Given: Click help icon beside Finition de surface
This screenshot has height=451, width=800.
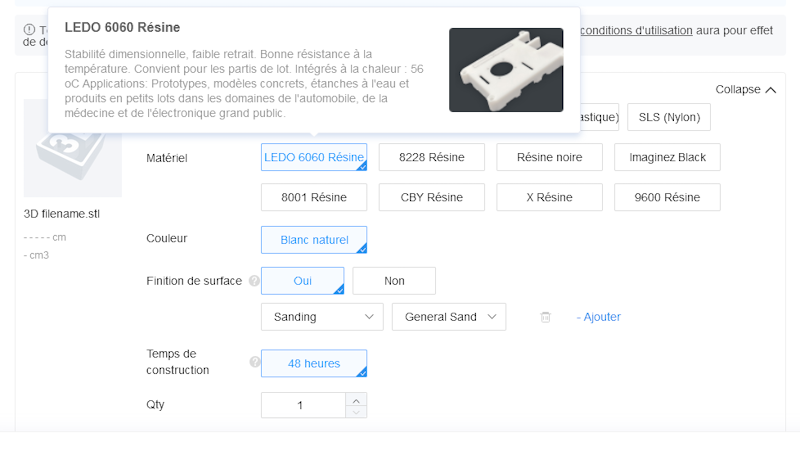Looking at the screenshot, I should (254, 281).
